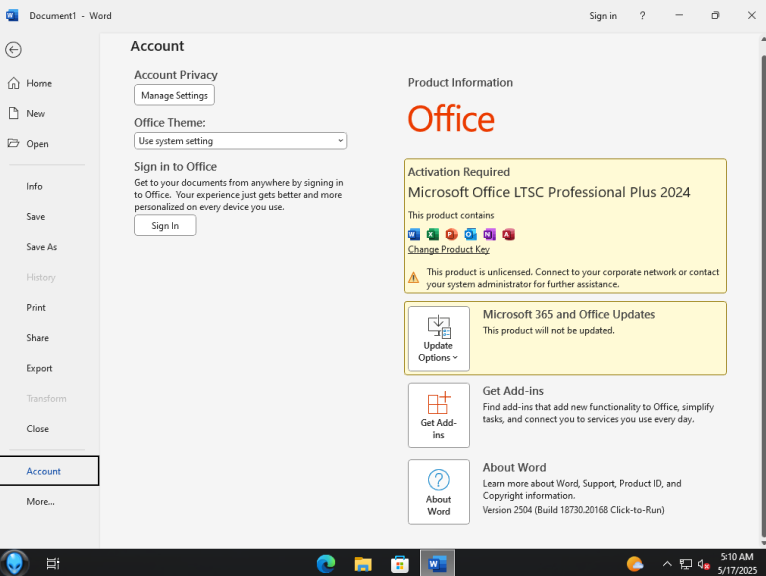The height and width of the screenshot is (576, 766).
Task: Click 'Microsoft Office LTSC Professional Plus 2024' text
Action: [549, 192]
